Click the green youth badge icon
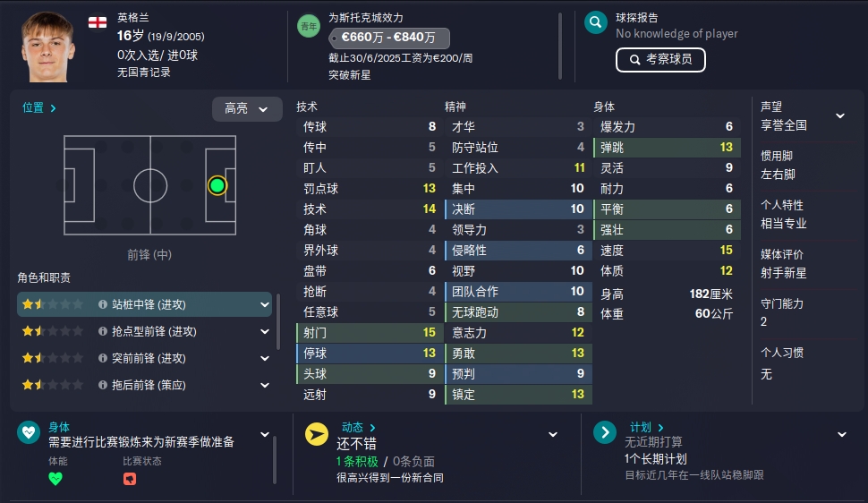This screenshot has height=503, width=868. pyautogui.click(x=308, y=27)
